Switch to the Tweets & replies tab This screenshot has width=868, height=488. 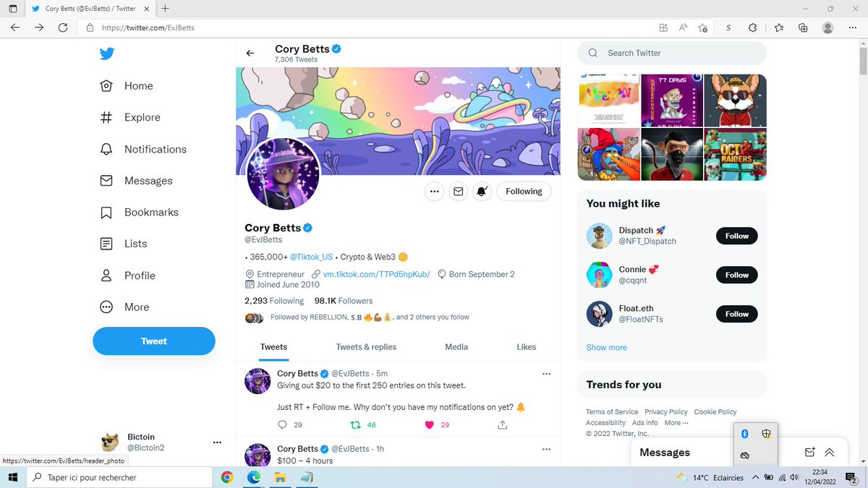coord(366,347)
